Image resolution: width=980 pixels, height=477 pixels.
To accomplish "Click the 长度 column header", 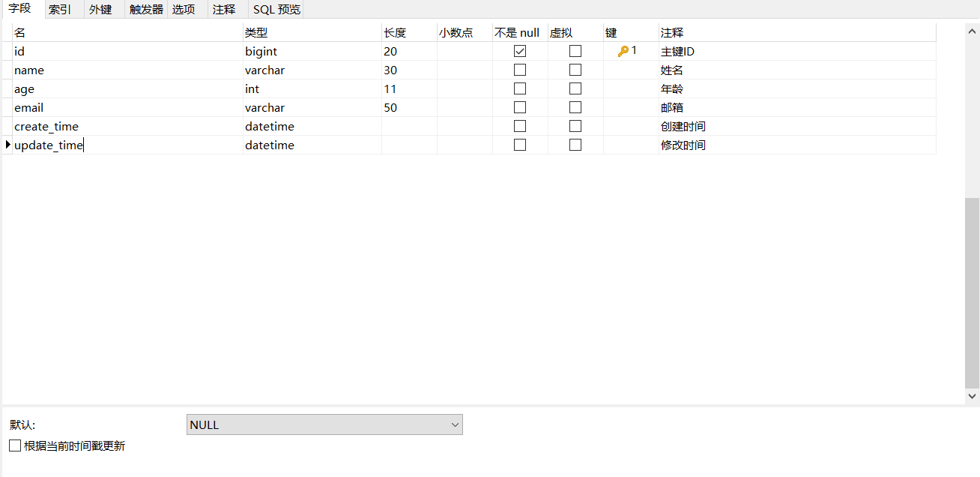I will pos(410,32).
